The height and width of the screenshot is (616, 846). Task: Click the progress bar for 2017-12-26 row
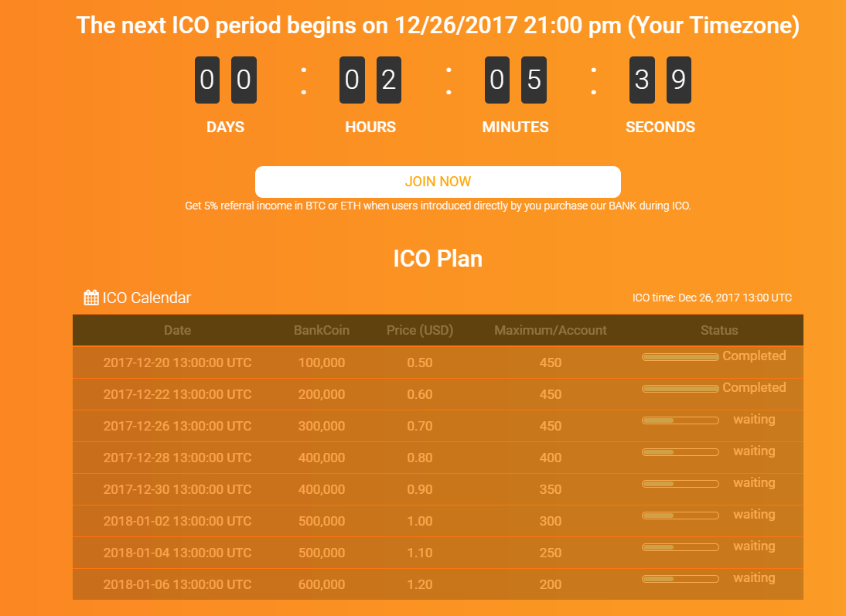tap(681, 420)
